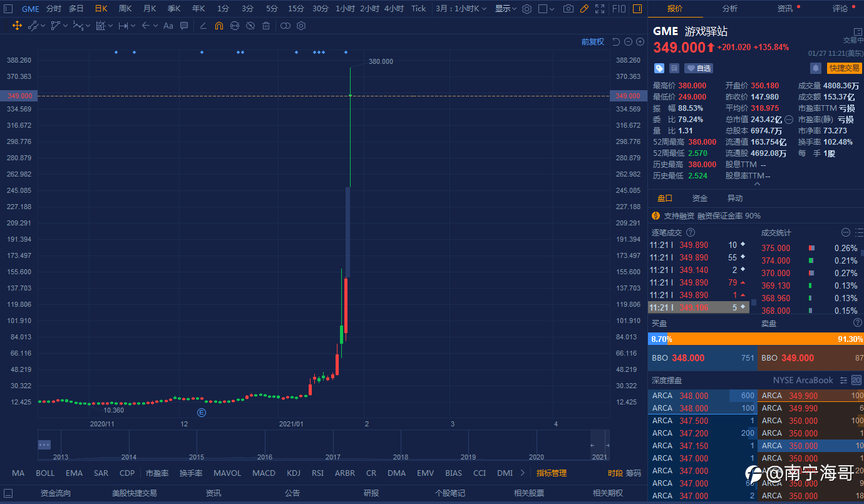Image resolution: width=864 pixels, height=504 pixels.
Task: Open 资金流向 bottom tab
Action: click(x=56, y=493)
